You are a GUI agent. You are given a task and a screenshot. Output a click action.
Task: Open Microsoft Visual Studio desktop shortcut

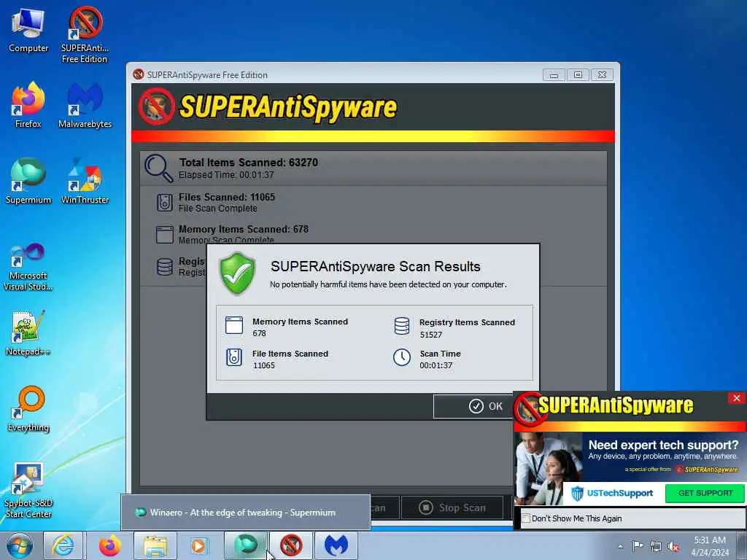point(28,267)
